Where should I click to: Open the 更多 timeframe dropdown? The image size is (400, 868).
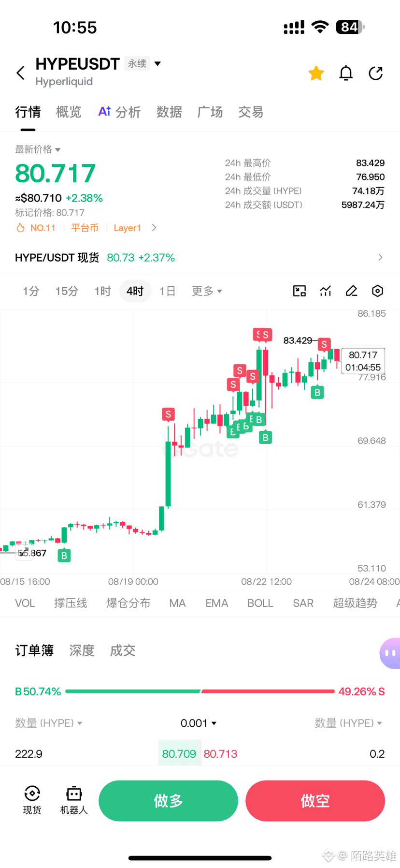207,291
